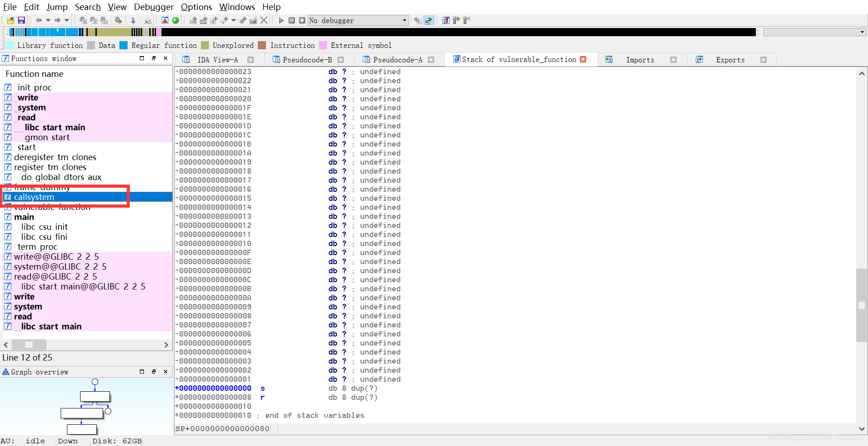The height and width of the screenshot is (446, 868).
Task: Switch to the Pseudocode-A tab
Action: click(x=398, y=60)
